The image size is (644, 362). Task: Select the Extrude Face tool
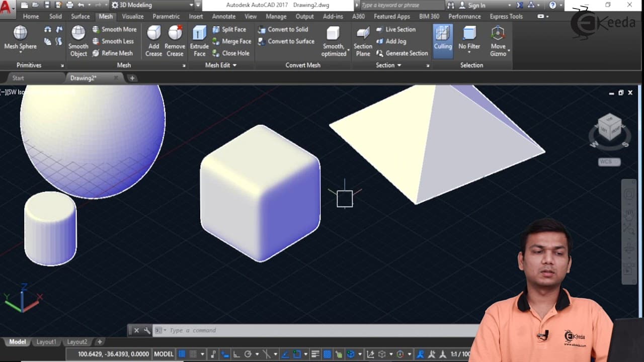tap(199, 41)
